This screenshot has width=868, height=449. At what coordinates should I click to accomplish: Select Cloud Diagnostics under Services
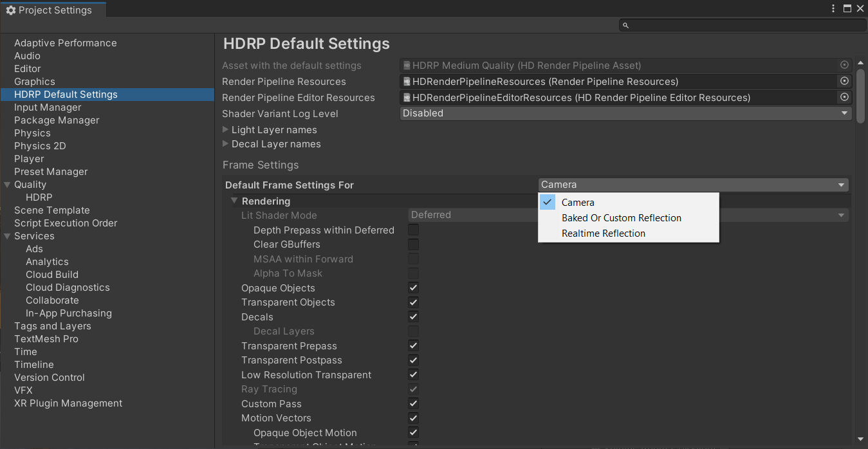[68, 288]
